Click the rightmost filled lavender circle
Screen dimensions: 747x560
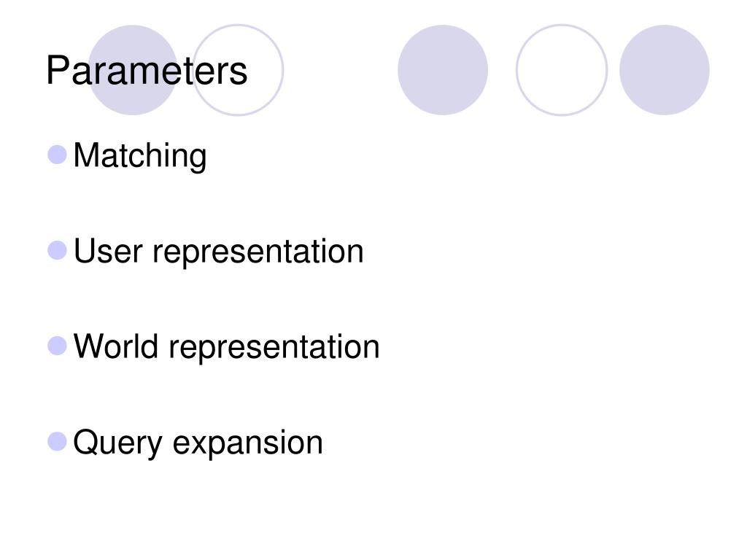pos(665,70)
